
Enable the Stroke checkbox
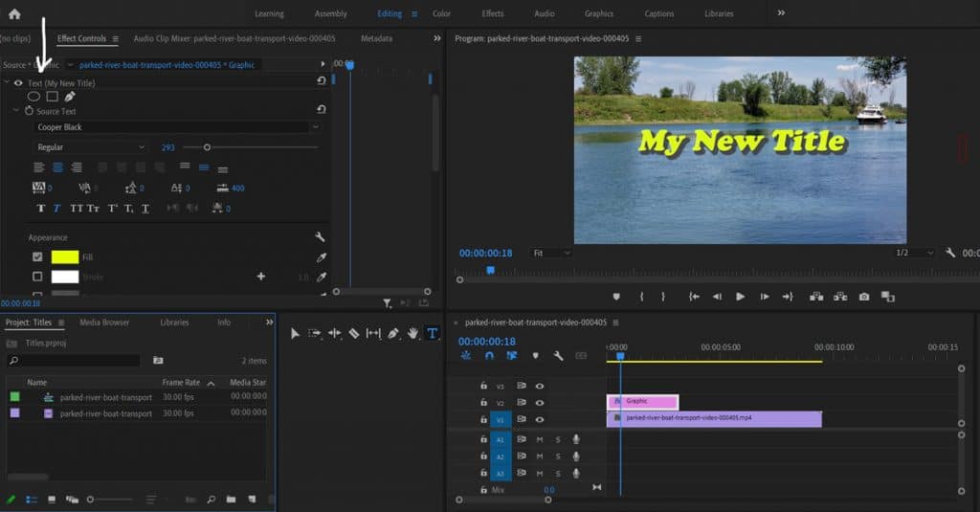point(37,277)
